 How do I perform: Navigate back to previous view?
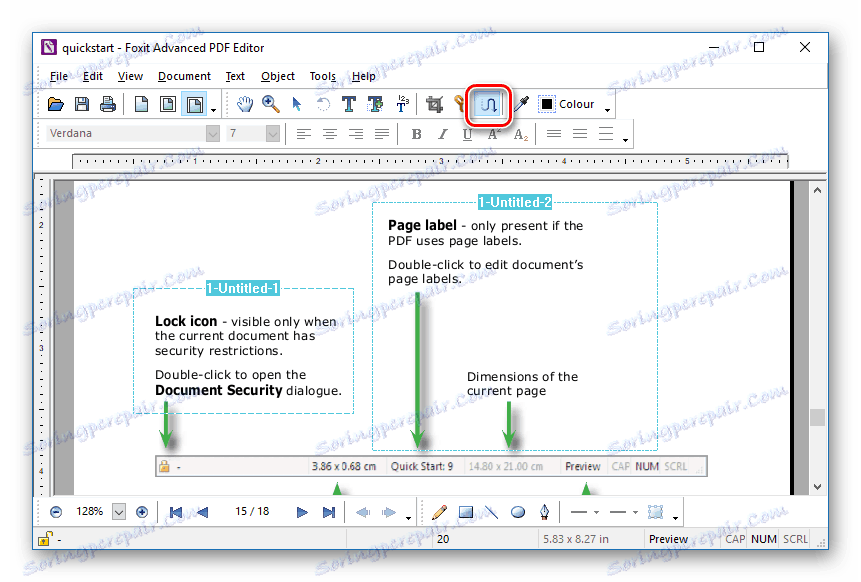tap(363, 512)
